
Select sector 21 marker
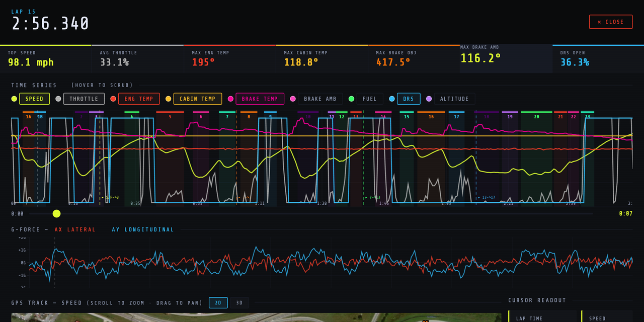coord(560,116)
